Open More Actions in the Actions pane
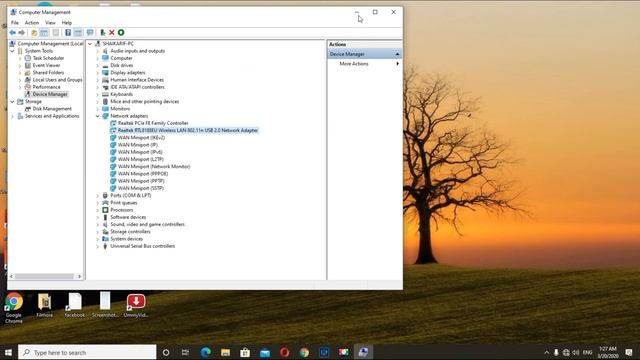This screenshot has height=360, width=640. click(354, 64)
